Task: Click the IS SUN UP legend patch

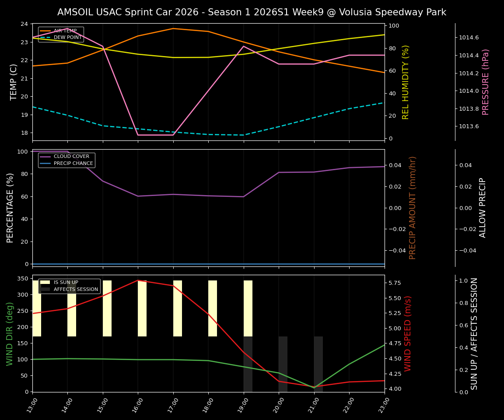Action: point(45,282)
